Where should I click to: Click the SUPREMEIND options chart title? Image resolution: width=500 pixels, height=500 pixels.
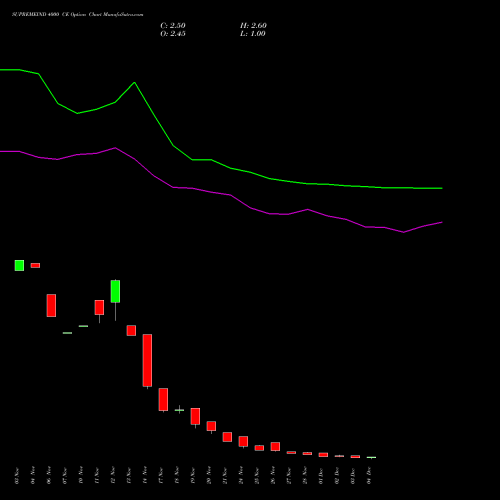(78, 15)
